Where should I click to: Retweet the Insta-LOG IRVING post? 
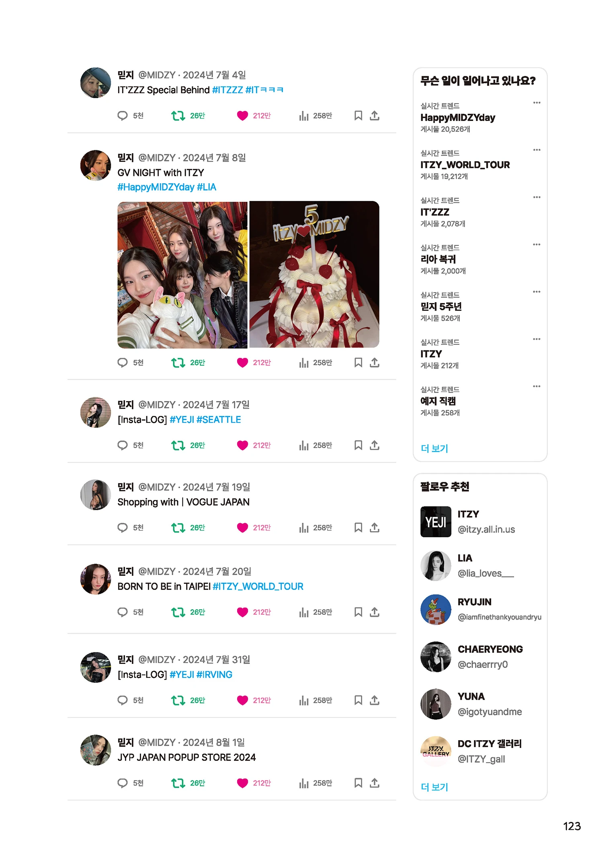pos(178,700)
